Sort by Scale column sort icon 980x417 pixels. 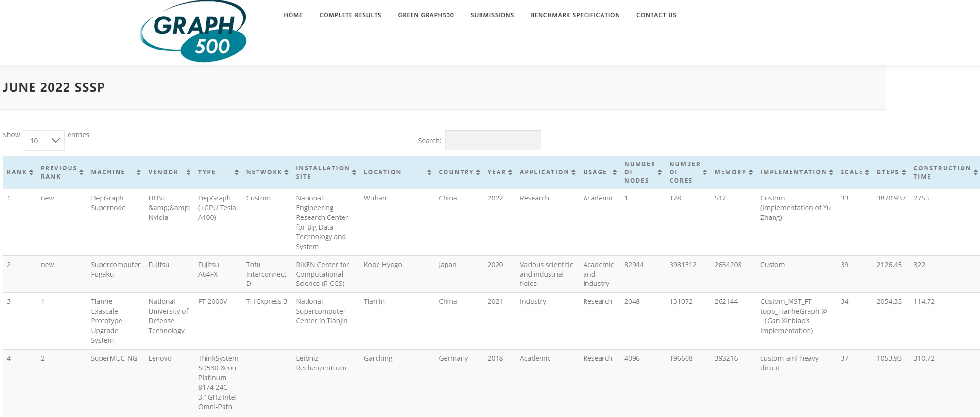coord(867,172)
